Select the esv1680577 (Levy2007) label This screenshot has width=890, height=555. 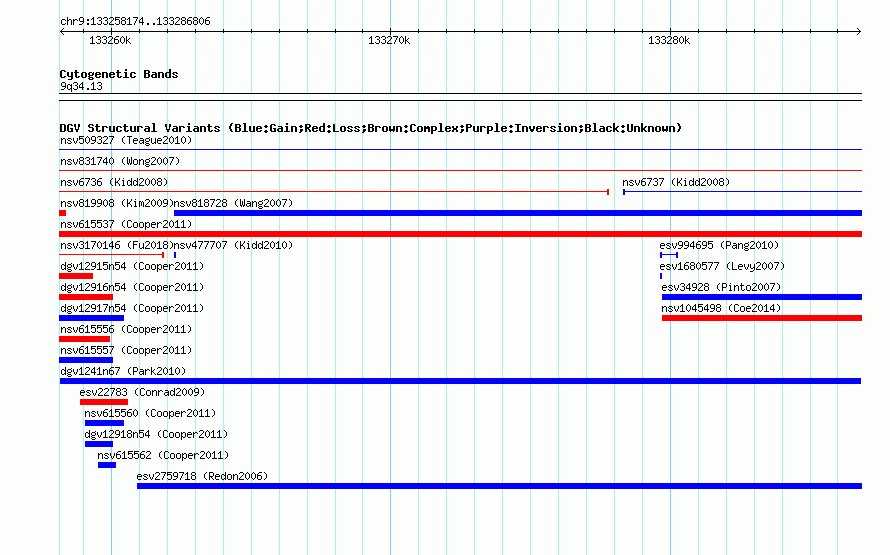click(x=722, y=266)
